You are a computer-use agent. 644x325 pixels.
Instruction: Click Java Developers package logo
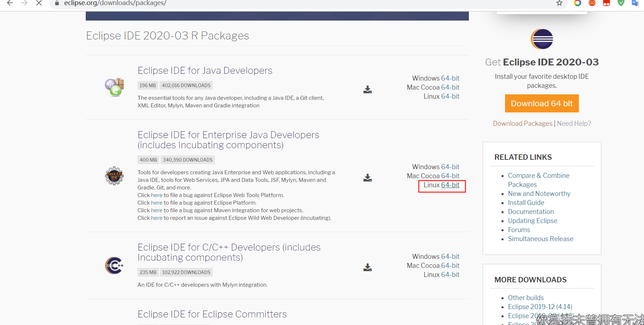pos(114,87)
